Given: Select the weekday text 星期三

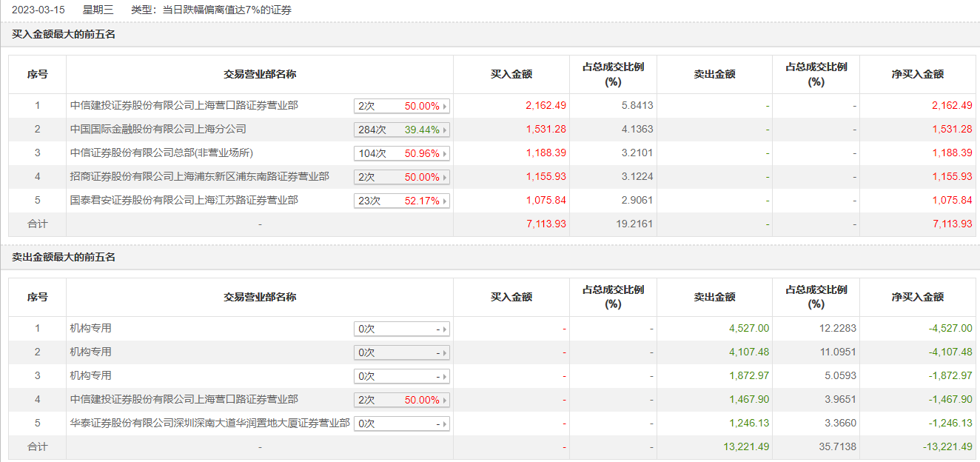Looking at the screenshot, I should [98, 10].
